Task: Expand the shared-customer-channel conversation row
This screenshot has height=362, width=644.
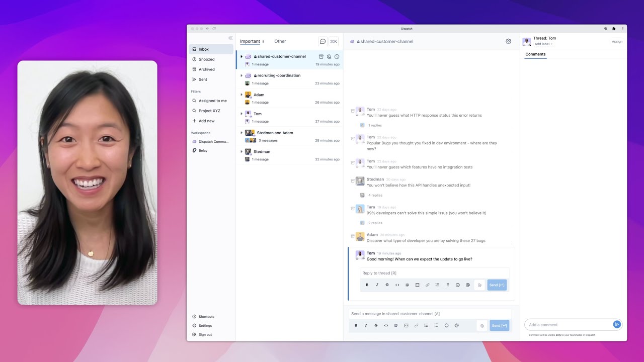Action: 242,57
